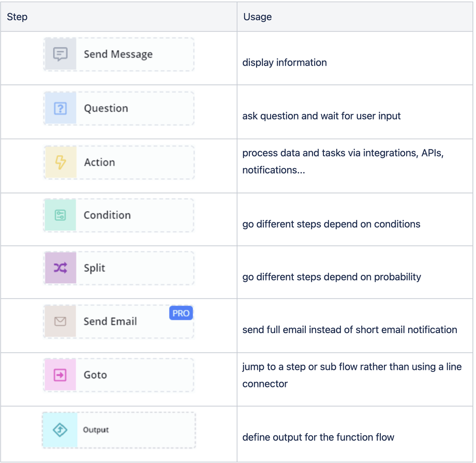Pick the Action step label

tap(99, 162)
